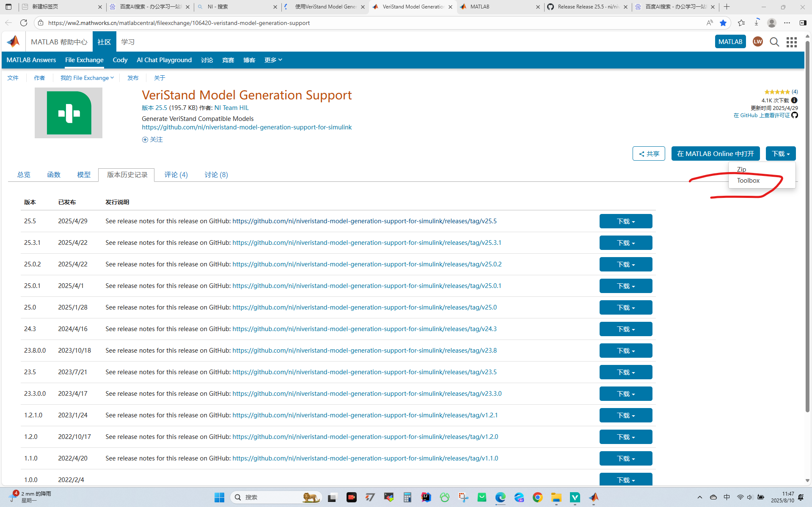Screen dimensions: 812x507
Task: Select Cody in the community navigation
Action: [120, 60]
